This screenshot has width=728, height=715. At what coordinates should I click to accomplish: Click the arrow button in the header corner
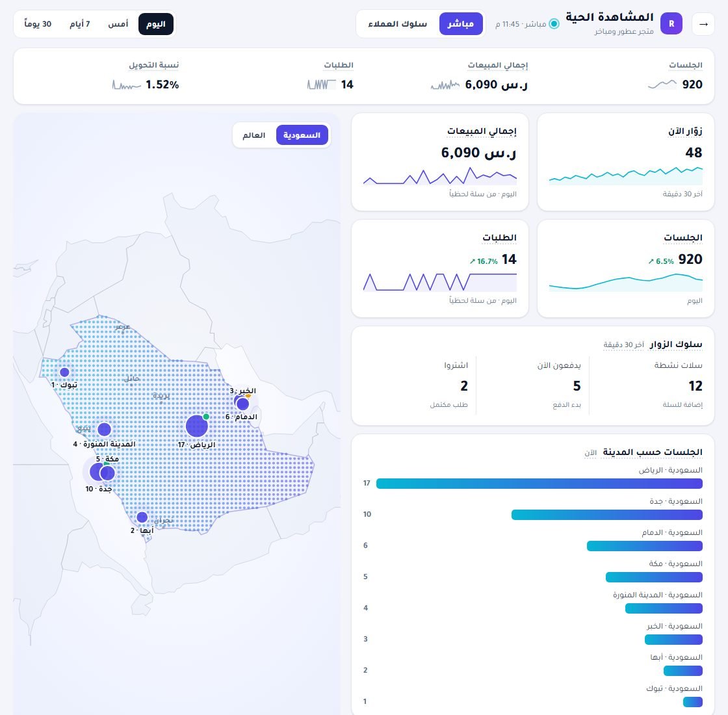tap(703, 24)
